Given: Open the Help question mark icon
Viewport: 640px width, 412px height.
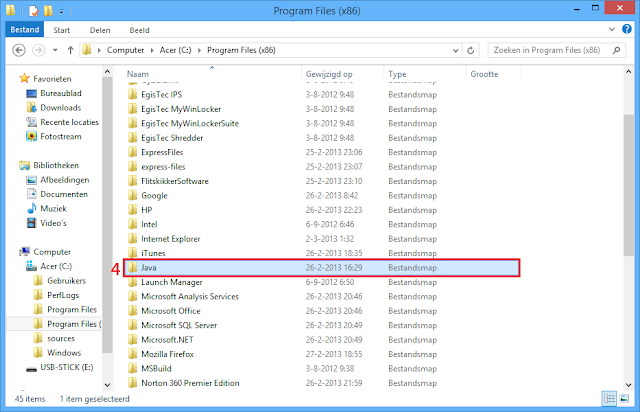Looking at the screenshot, I should [x=627, y=29].
